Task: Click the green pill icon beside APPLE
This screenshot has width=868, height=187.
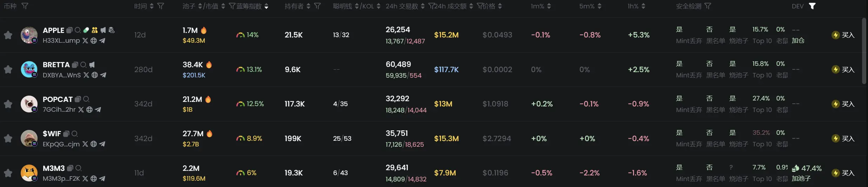Action: pyautogui.click(x=86, y=30)
